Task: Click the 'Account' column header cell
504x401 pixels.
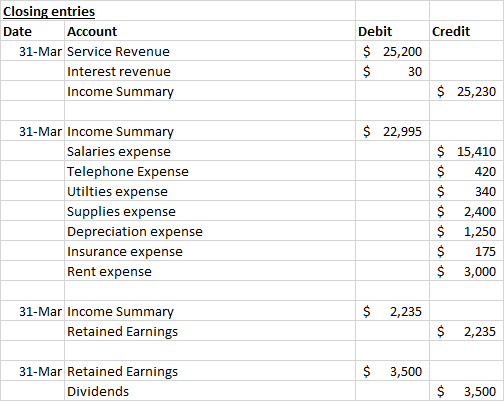Action: tap(210, 31)
